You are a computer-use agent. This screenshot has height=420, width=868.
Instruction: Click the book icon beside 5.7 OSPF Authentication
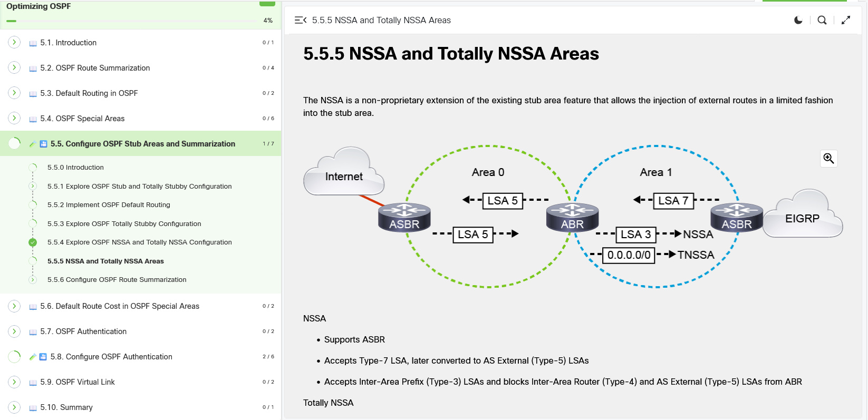(33, 332)
